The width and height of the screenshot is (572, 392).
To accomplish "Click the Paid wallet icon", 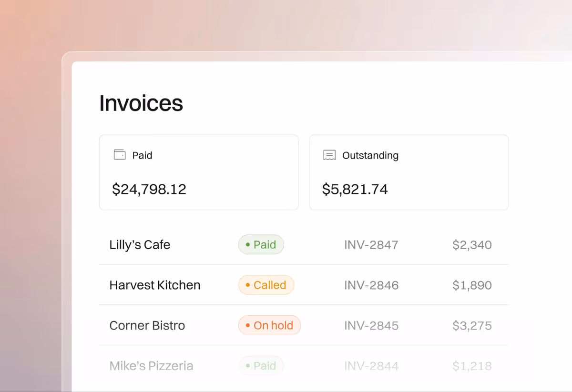I will (x=119, y=155).
